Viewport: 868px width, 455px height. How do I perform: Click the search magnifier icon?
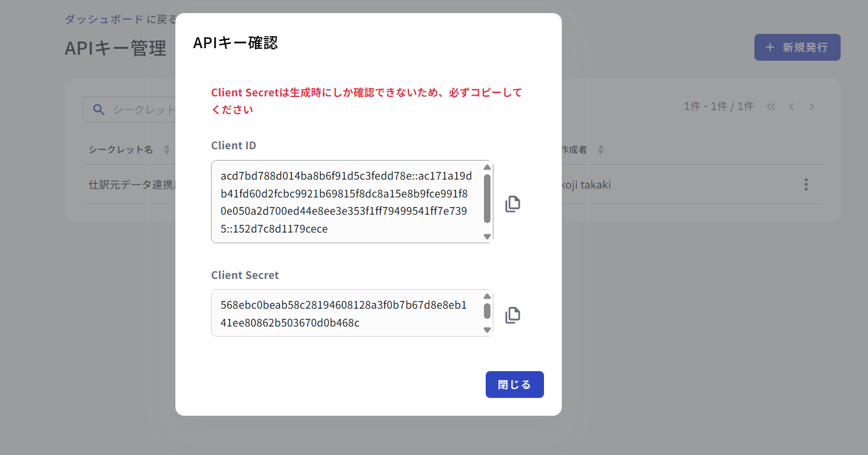[x=99, y=109]
